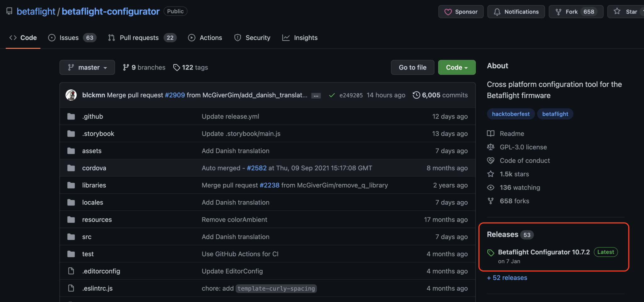644x302 pixels.
Task: Open the .github folder icon
Action: click(x=71, y=116)
